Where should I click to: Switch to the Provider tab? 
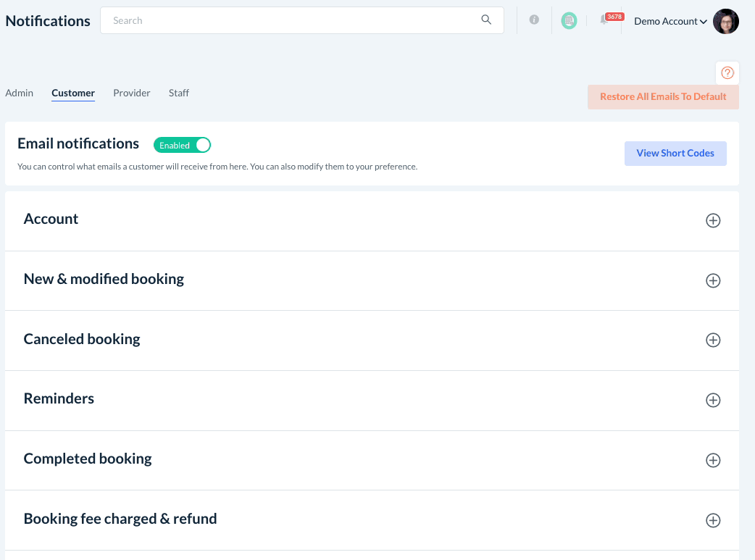tap(131, 93)
